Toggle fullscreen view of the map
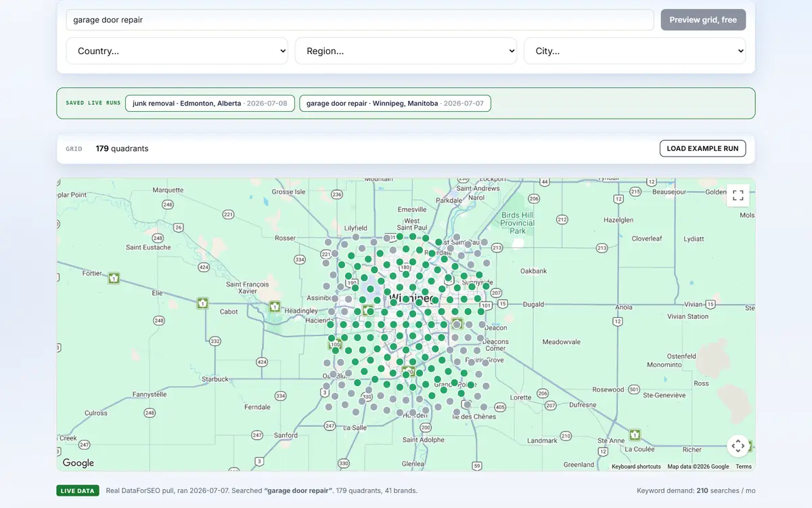 coord(738,195)
